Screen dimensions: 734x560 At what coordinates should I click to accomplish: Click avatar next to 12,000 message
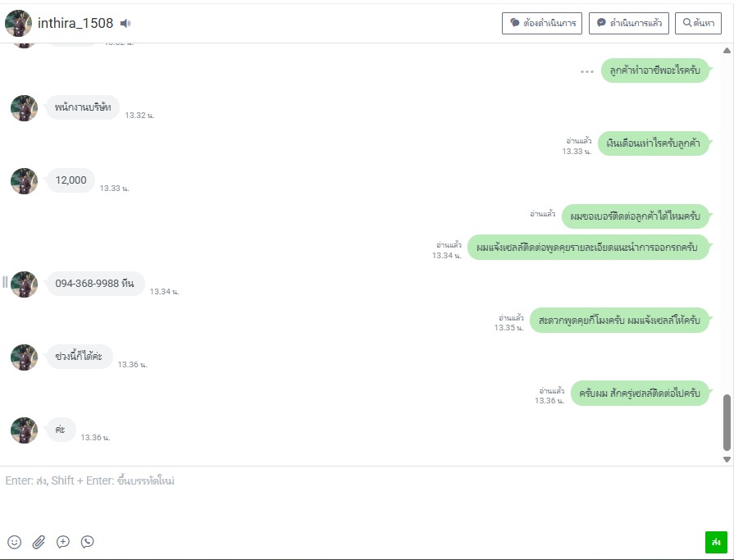(x=25, y=181)
